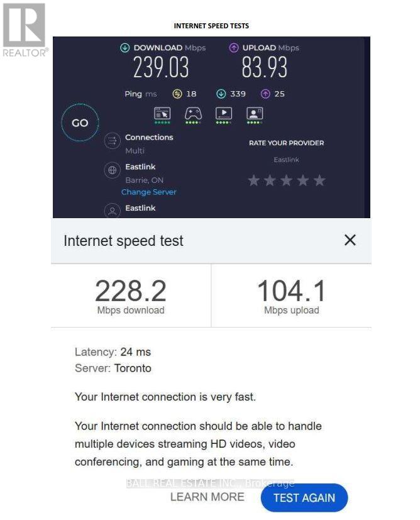The height and width of the screenshot is (520, 420).
Task: Click the Connections multi icon
Action: pos(112,141)
